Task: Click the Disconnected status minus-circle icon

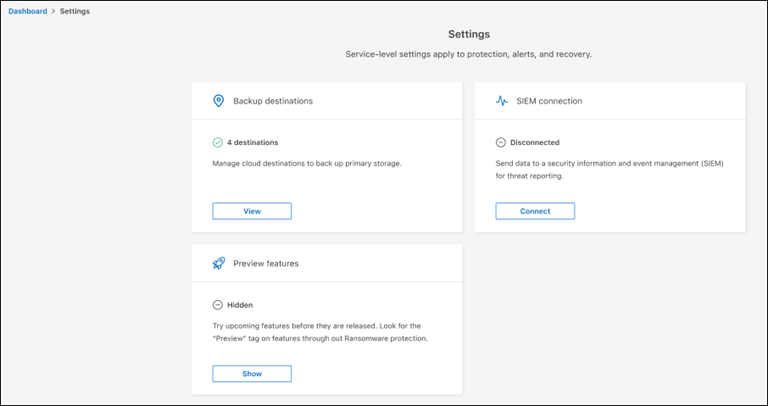Action: click(501, 142)
